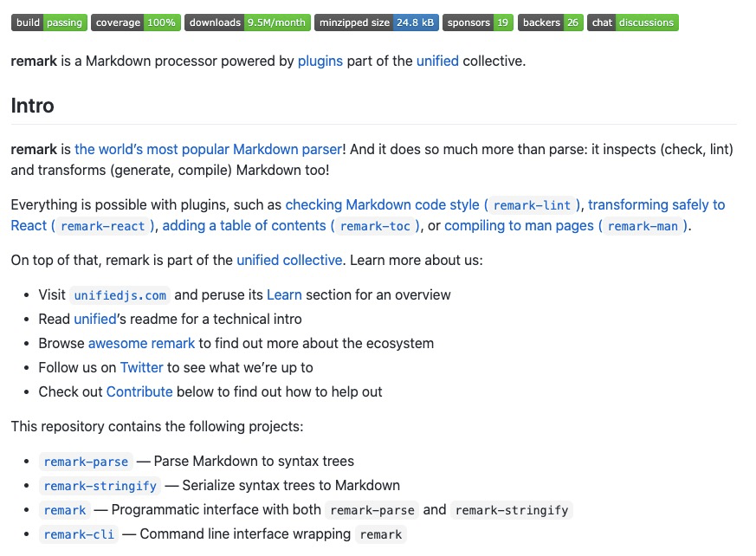
Task: Click the build passing badge
Action: pos(49,23)
